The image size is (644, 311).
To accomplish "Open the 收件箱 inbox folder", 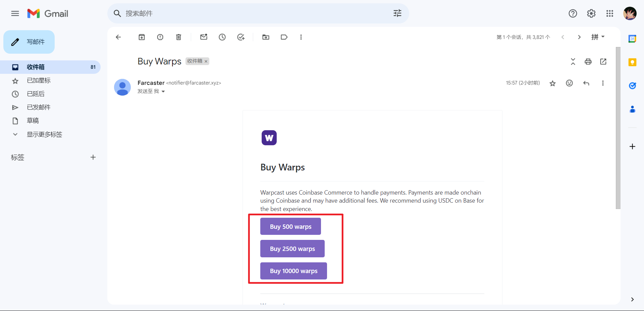I will [50, 67].
